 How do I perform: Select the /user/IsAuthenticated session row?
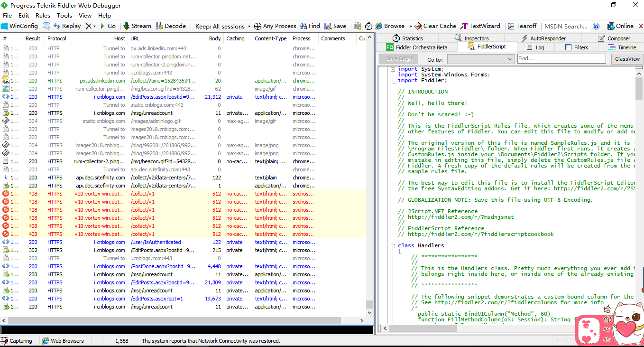tap(183, 242)
